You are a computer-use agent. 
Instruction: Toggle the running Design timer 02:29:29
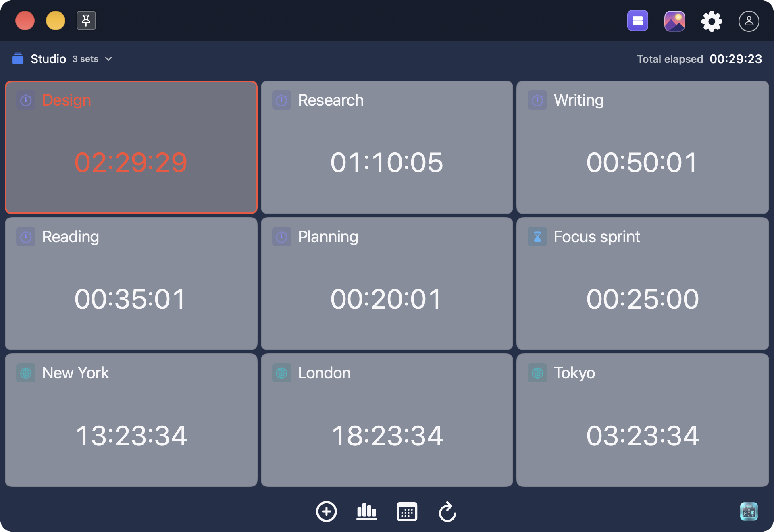[x=131, y=162]
